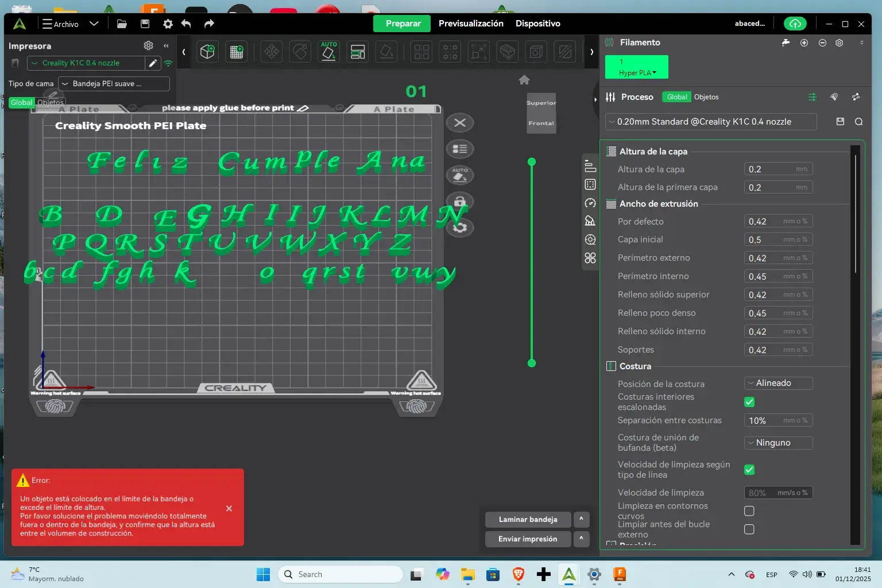Open File Explorer from the taskbar
Viewport: 882px width, 588px height.
point(467,574)
